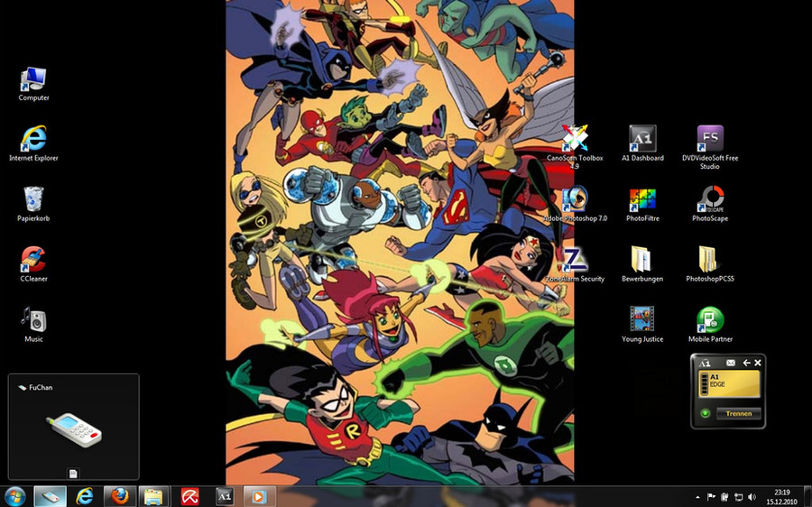Open the Music desktop shortcut
The image size is (812, 507).
[x=33, y=325]
